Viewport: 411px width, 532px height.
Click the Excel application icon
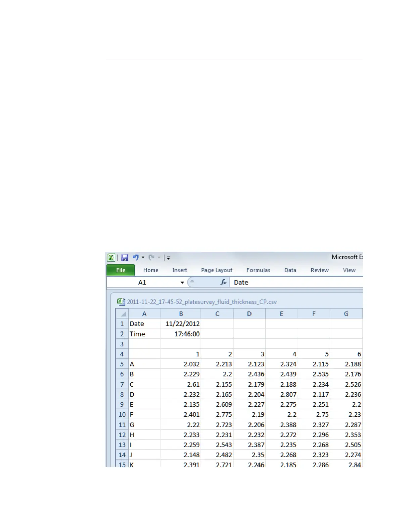pos(111,258)
